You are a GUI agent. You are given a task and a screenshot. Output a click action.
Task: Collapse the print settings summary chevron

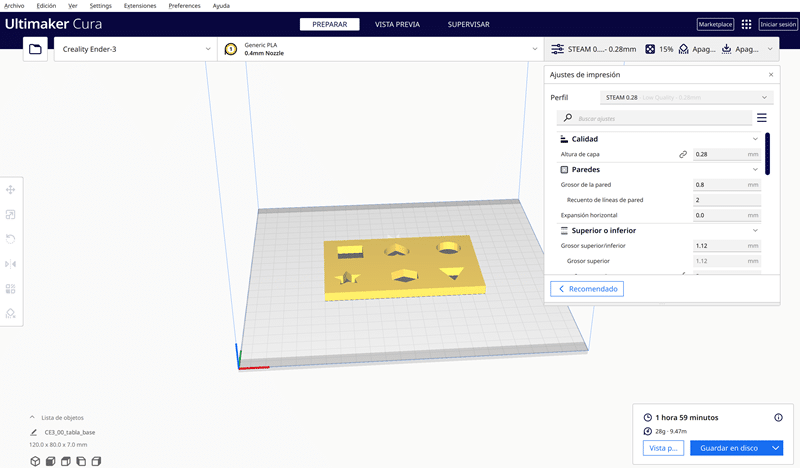770,49
